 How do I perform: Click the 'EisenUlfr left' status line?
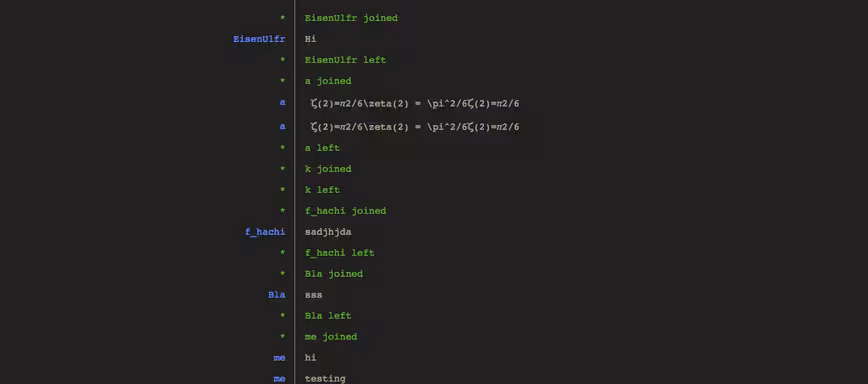click(x=345, y=60)
